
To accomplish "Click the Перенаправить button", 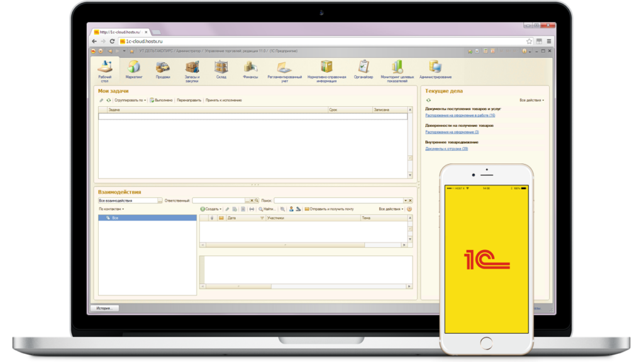I will [x=189, y=100].
